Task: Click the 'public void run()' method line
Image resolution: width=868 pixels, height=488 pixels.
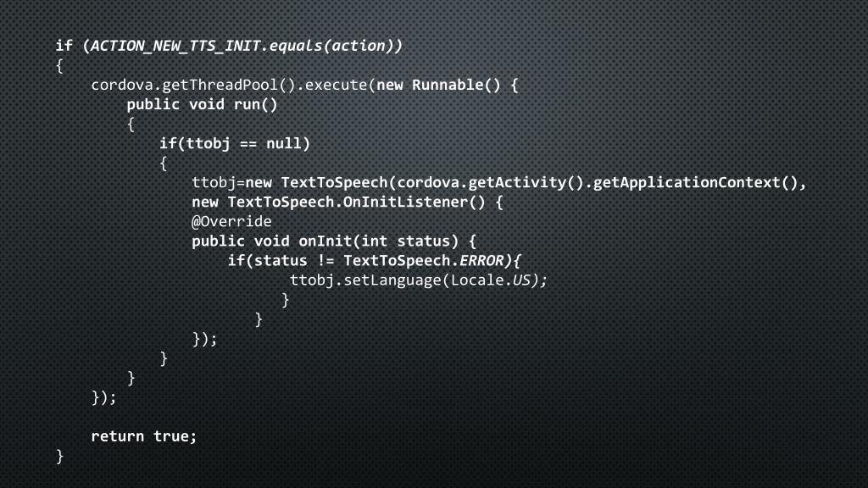Action: pos(202,105)
